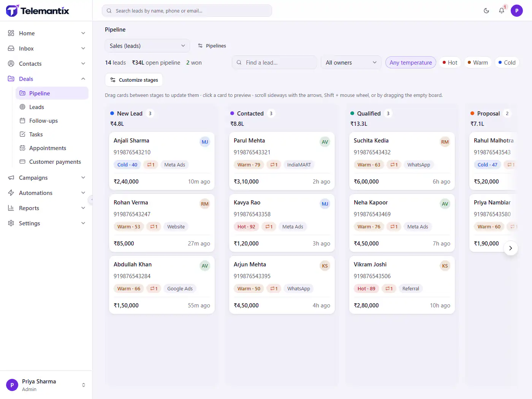The height and width of the screenshot is (399, 532).
Task: Click the Contacts sidebar icon
Action: tap(11, 63)
